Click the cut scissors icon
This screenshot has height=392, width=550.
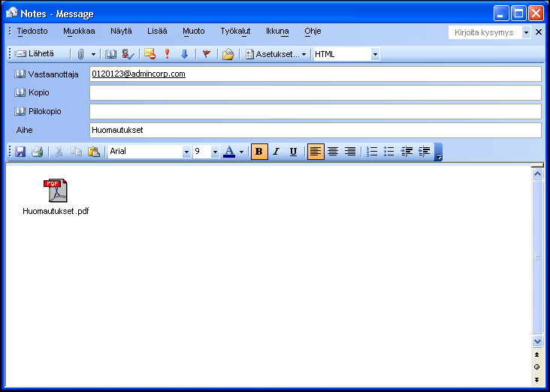(59, 152)
